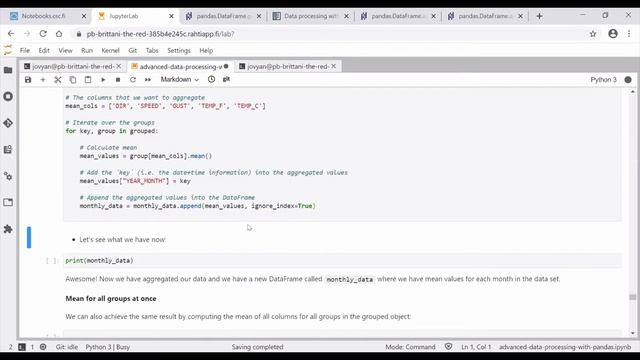Open the Help menu
This screenshot has height=360, width=640.
[x=206, y=51]
